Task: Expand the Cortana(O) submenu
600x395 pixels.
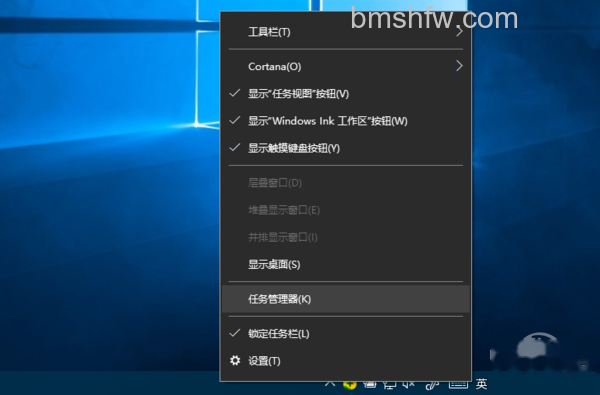Action: 346,66
